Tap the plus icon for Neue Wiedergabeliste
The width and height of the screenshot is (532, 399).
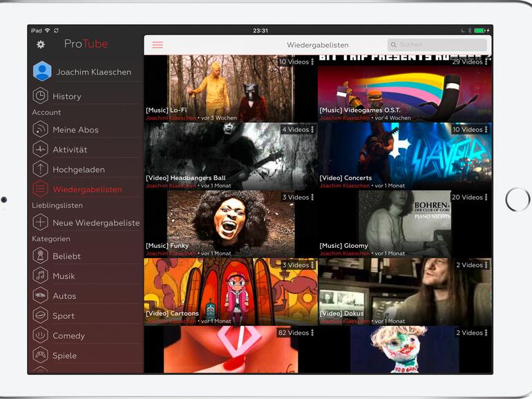click(x=41, y=222)
